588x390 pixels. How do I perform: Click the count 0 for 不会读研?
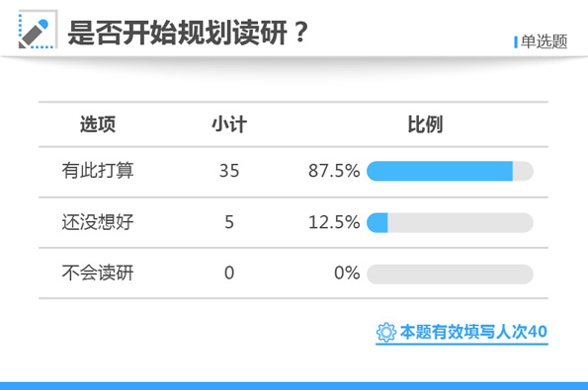[229, 273]
